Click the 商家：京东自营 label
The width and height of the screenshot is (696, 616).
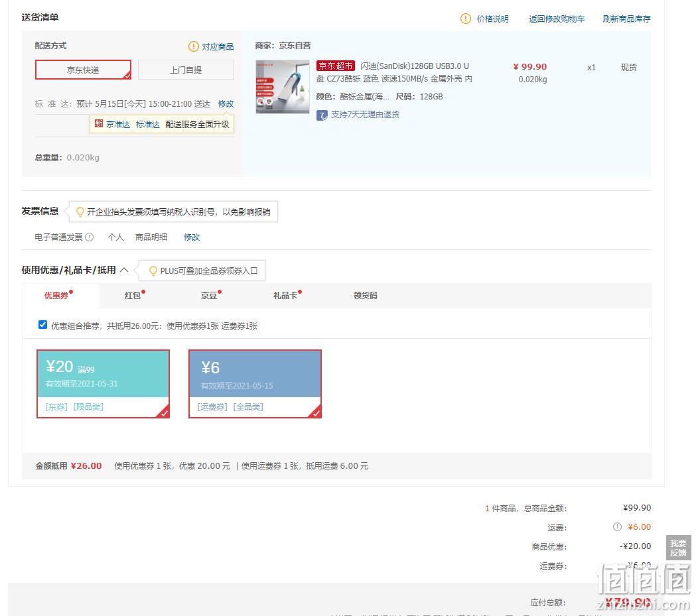pos(283,45)
